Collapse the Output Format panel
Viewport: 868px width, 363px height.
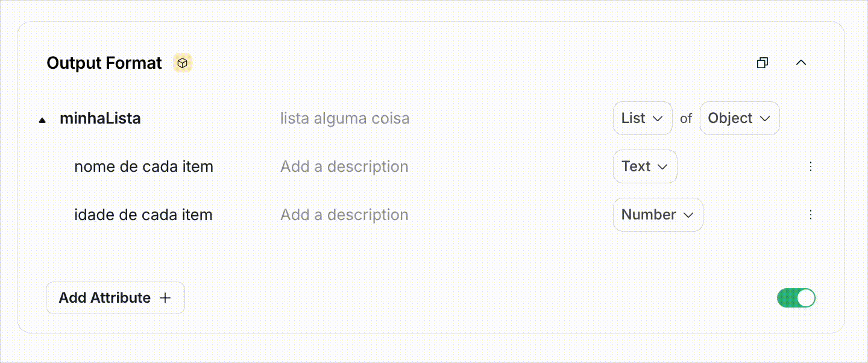801,62
